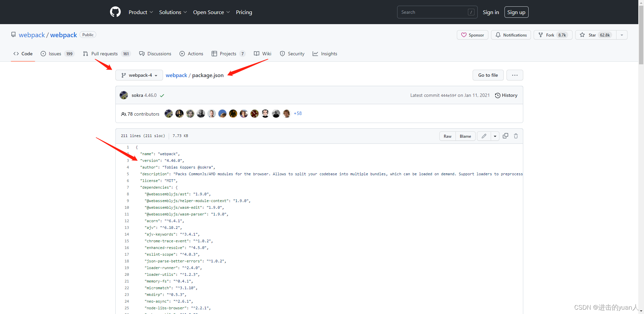Viewport: 644px width, 314px height.
Task: Switch to the Code tab
Action: click(23, 54)
